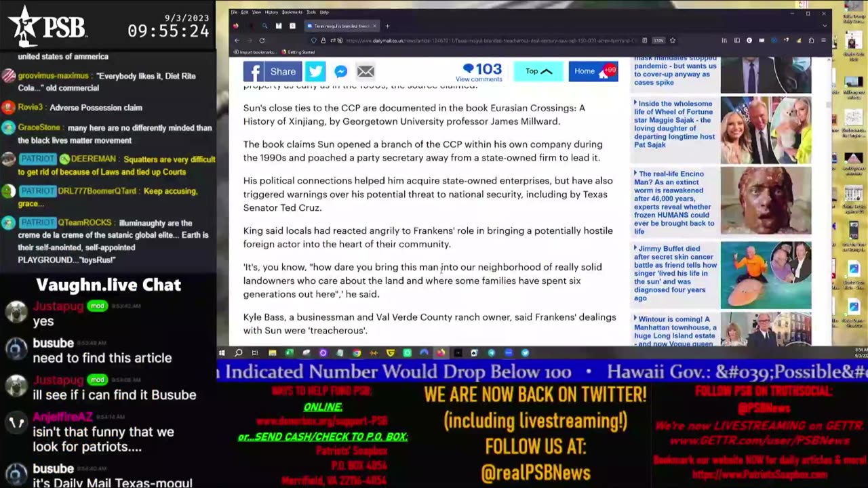Open the Help menu in Firefox
Image resolution: width=868 pixels, height=488 pixels.
[x=324, y=12]
